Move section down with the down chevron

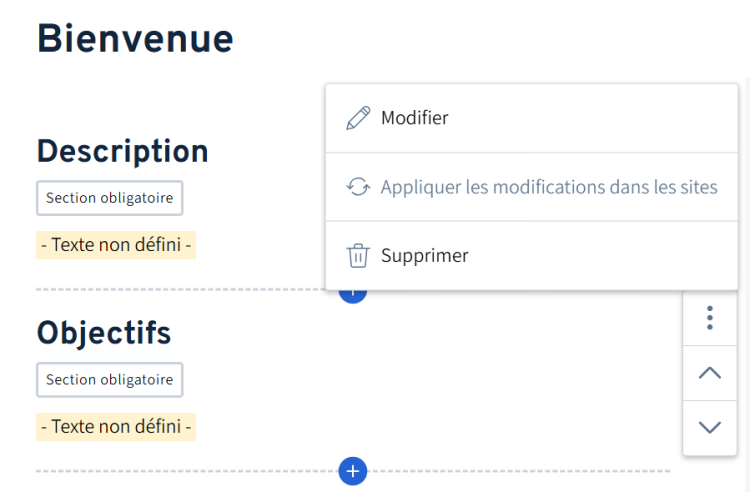pos(709,427)
